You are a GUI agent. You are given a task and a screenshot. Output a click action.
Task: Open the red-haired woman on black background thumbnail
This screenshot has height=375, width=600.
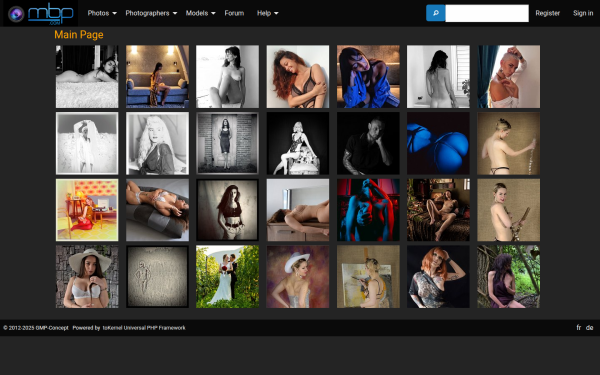click(x=438, y=277)
